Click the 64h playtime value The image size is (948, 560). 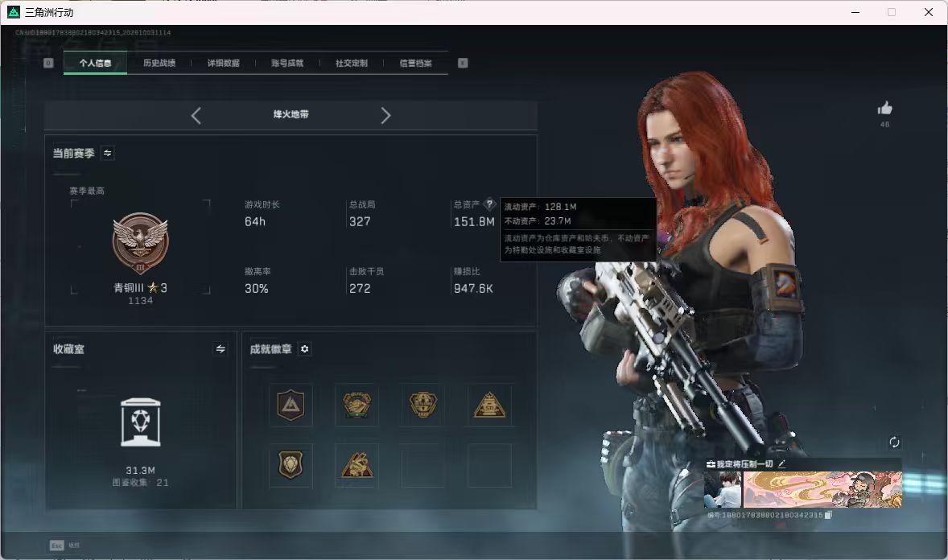click(255, 222)
